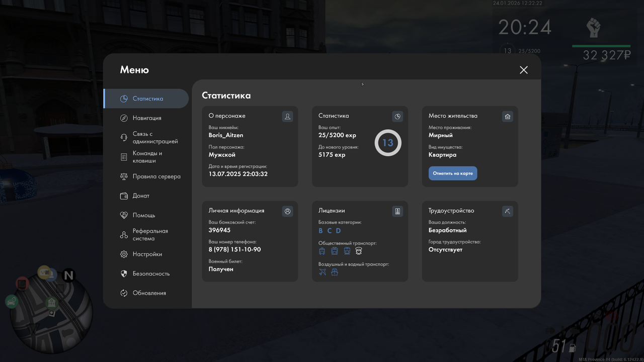Click the Меню window title
This screenshot has height=362, width=644.
tap(134, 70)
